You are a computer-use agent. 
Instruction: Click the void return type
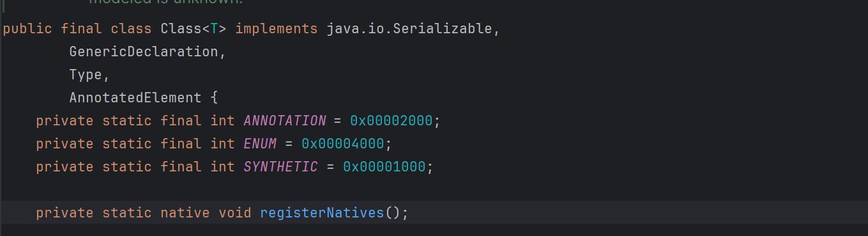(235, 213)
